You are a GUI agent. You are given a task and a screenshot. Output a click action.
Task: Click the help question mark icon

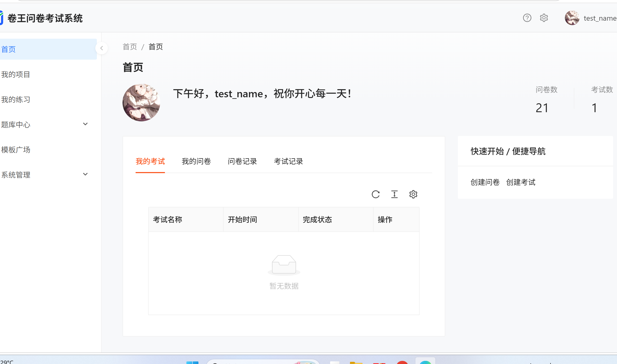coord(527,18)
